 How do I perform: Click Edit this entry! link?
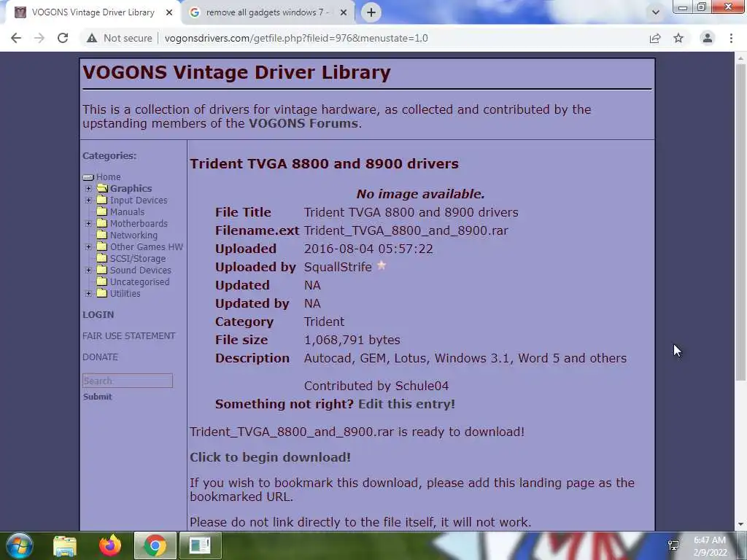(406, 404)
